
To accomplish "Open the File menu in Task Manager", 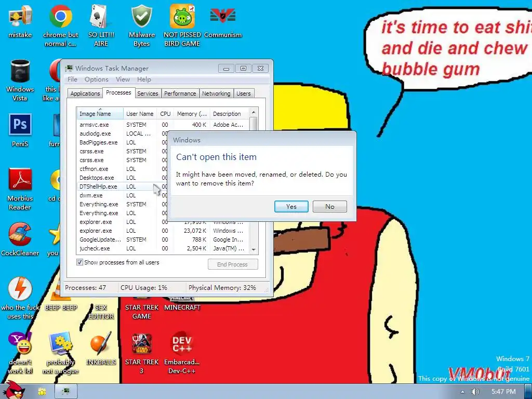I will [x=72, y=79].
